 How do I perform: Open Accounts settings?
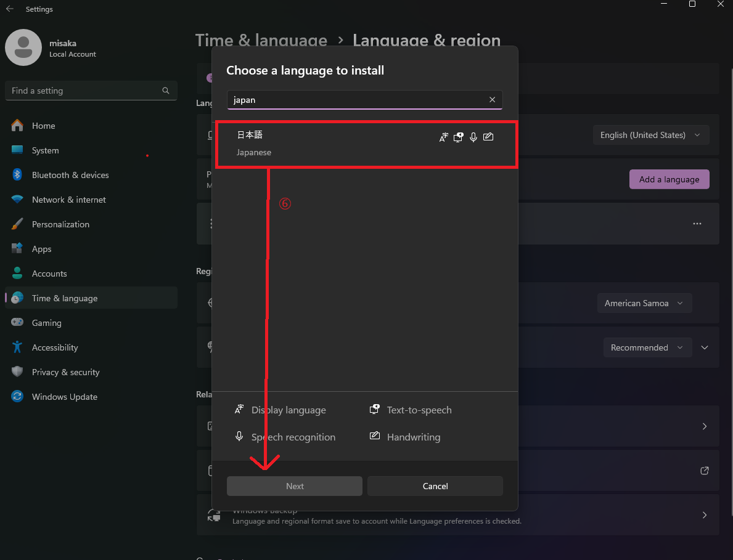pyautogui.click(x=91, y=274)
